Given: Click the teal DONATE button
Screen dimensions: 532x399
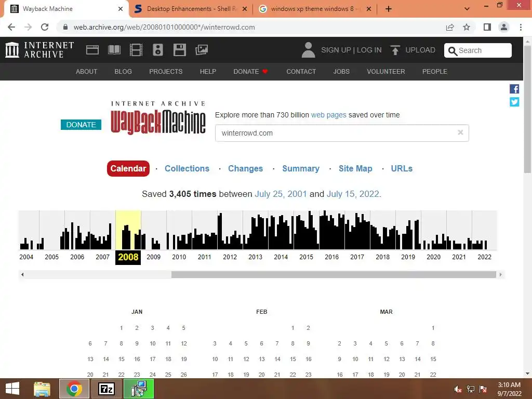Looking at the screenshot, I should pyautogui.click(x=81, y=125).
